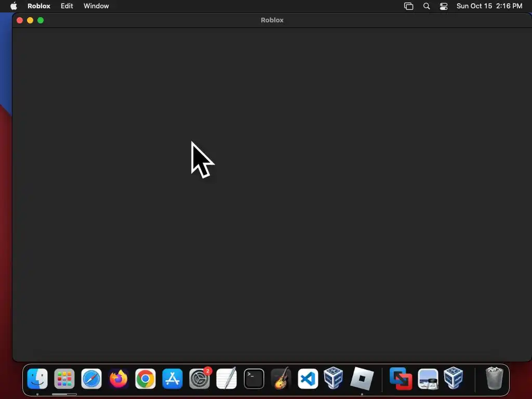Open Control Center from the menu bar
This screenshot has height=399, width=532.
click(x=444, y=6)
